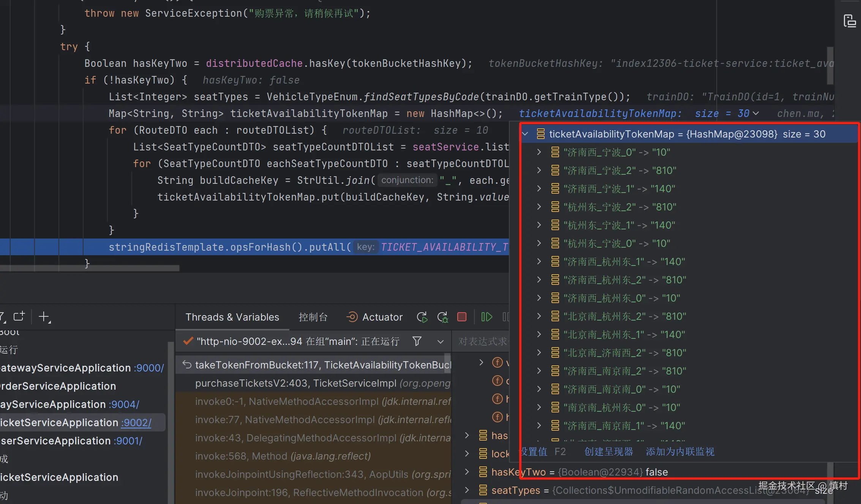This screenshot has height=504, width=861.
Task: Click the copy icon in the top-right gutter
Action: tap(850, 21)
